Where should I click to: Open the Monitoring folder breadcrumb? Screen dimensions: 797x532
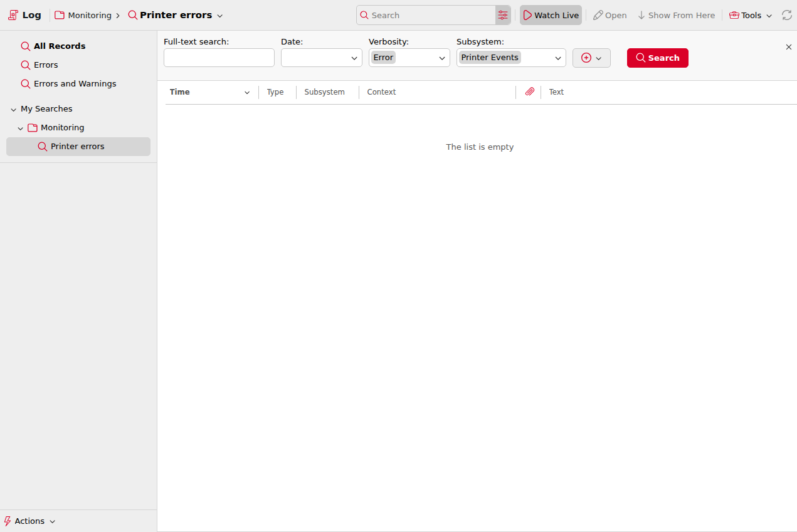83,15
